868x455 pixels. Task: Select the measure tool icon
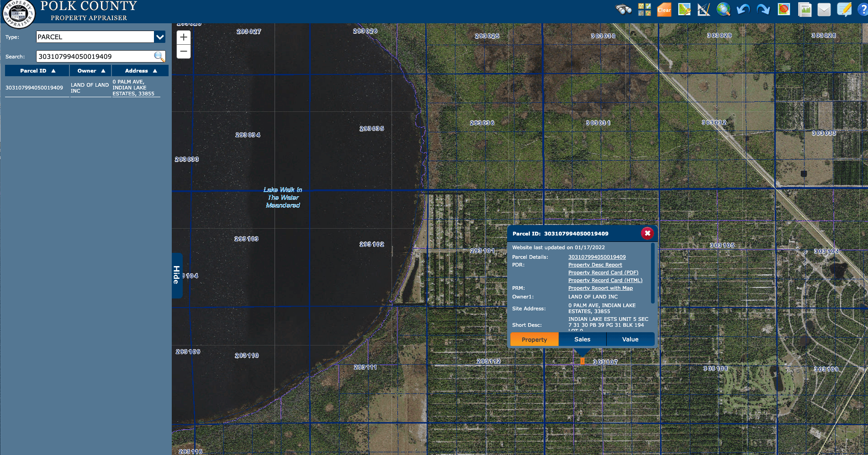[x=704, y=10]
